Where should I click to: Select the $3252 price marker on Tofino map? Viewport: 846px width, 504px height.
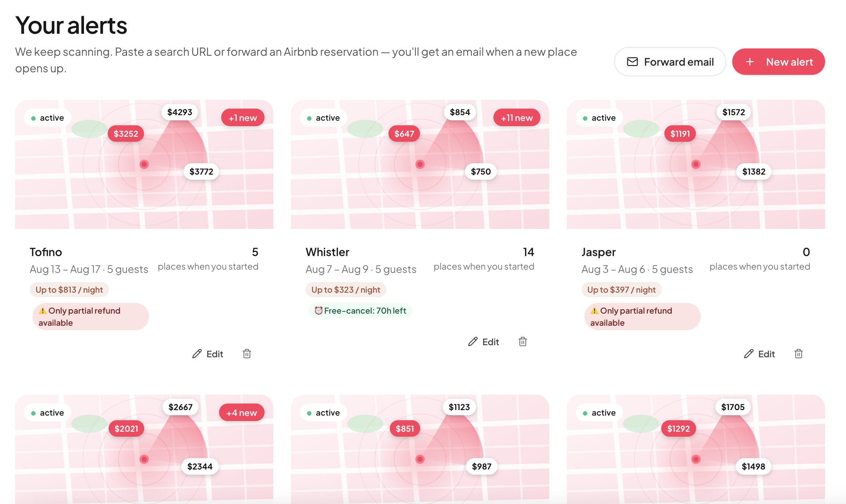126,134
